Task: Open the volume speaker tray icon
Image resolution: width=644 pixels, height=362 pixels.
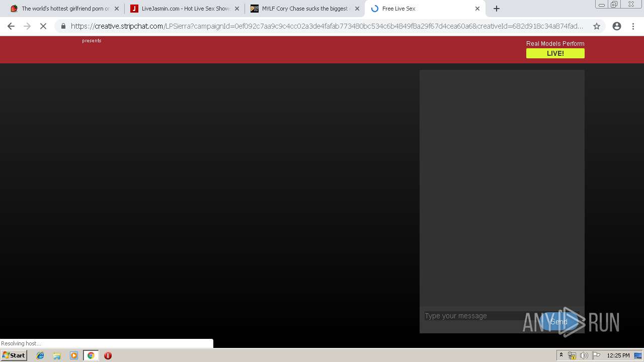Action: (x=584, y=355)
